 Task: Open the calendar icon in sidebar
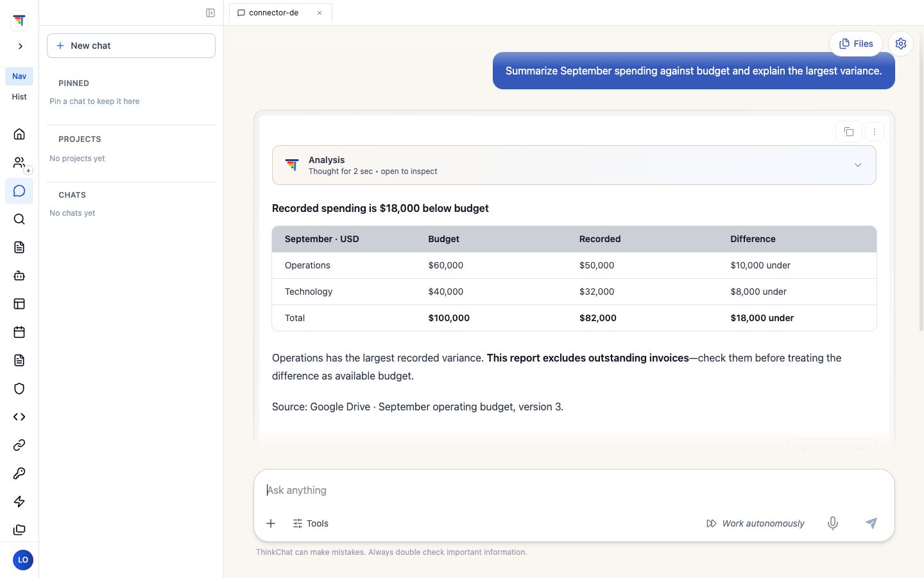[19, 332]
